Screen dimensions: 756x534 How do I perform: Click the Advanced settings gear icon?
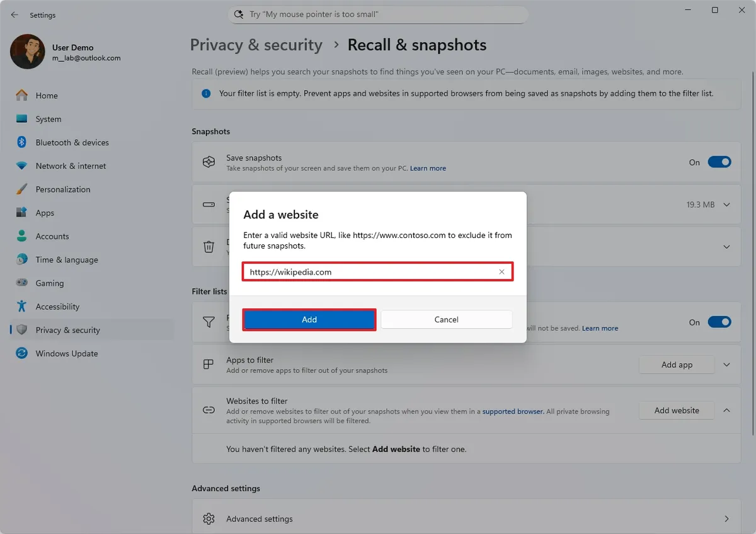click(x=209, y=518)
